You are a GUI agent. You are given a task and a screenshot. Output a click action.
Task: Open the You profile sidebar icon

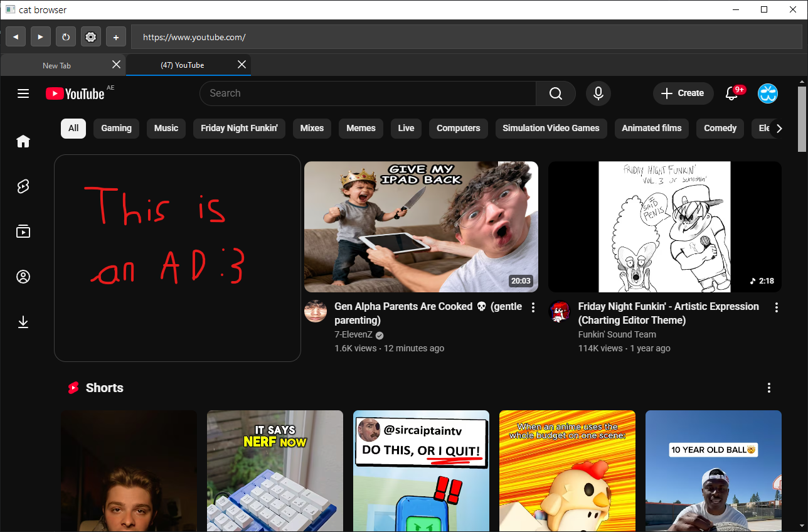(23, 277)
